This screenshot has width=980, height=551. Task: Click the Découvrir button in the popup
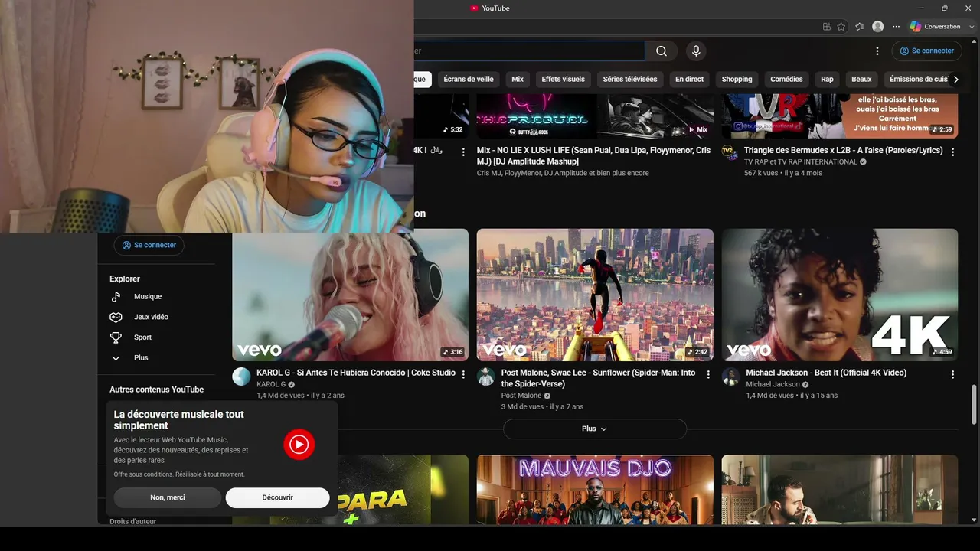277,497
